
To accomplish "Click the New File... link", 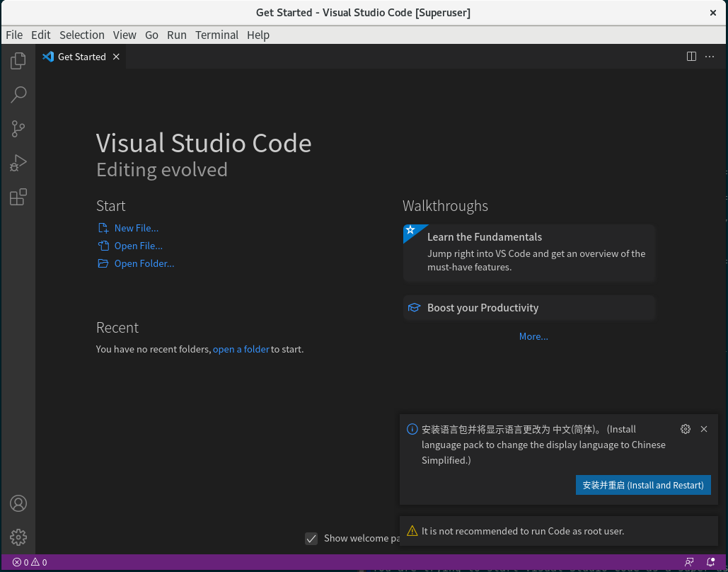I will tap(136, 228).
